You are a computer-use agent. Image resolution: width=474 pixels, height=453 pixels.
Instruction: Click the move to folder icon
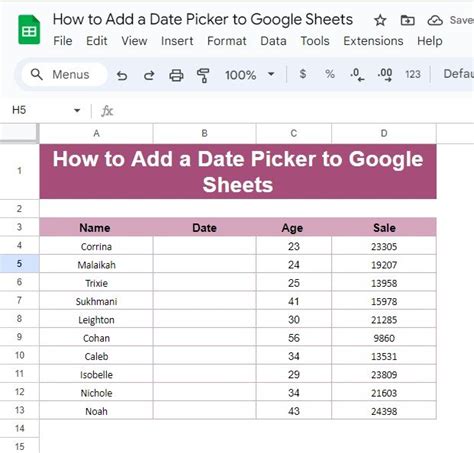click(407, 21)
